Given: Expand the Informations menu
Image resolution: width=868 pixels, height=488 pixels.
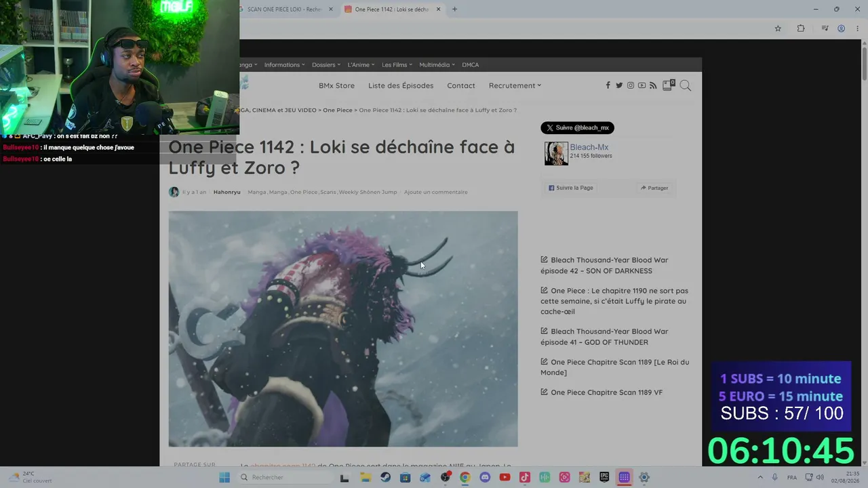Looking at the screenshot, I should point(284,65).
